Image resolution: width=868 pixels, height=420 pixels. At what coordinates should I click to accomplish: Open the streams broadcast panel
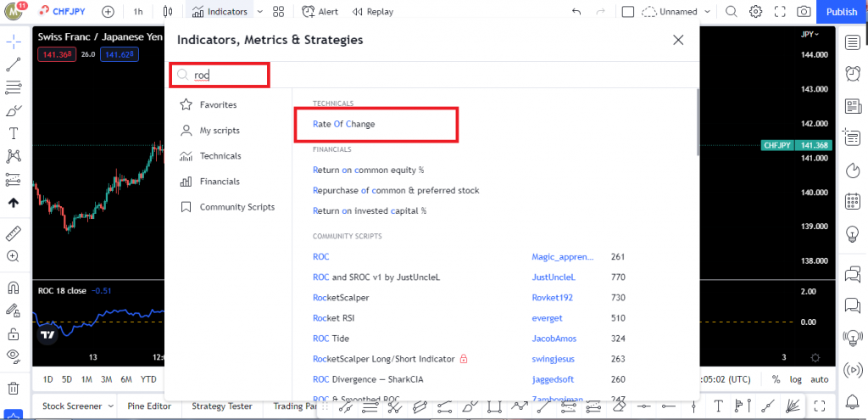pos(853,368)
